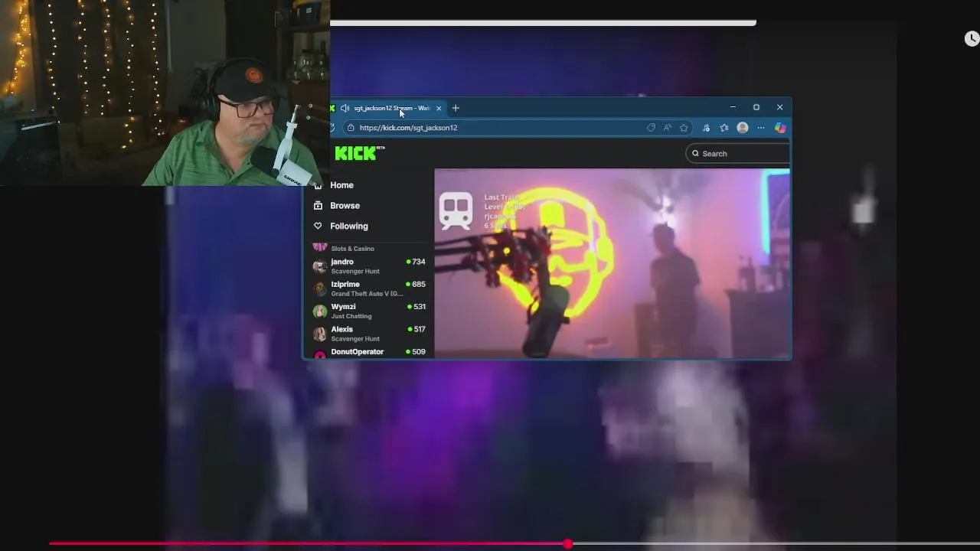The height and width of the screenshot is (551, 980).
Task: Open a new browser tab
Action: [456, 108]
